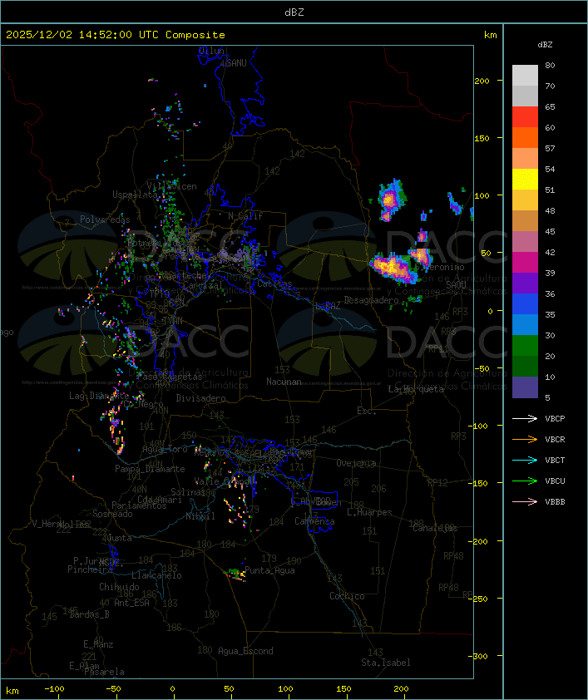
Task: Click the Divisadero place label
Action: [200, 398]
